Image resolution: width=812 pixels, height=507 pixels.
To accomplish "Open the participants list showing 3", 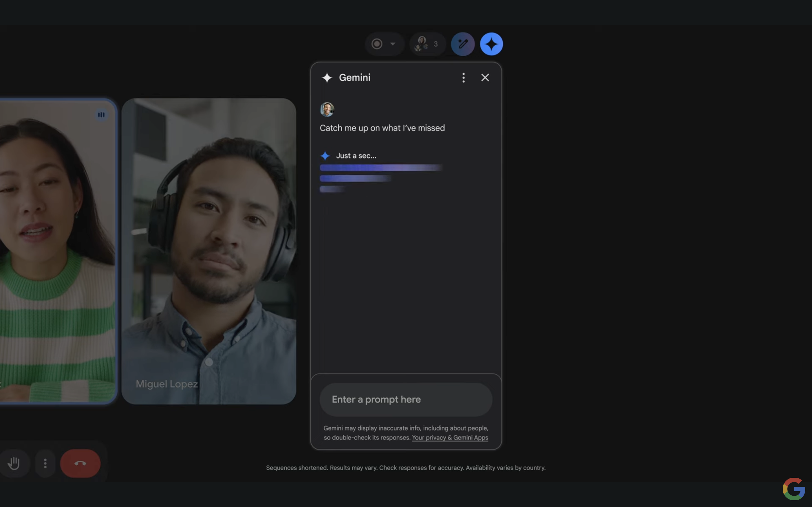I will click(x=427, y=44).
